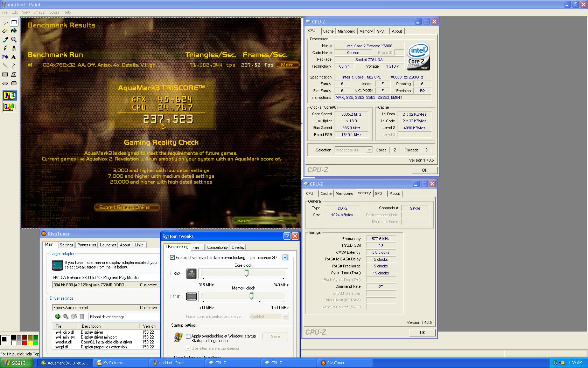Screen dimensions: 588x368
Task: Click OK in the bottom CPU-Z Memory window
Action: [422, 333]
